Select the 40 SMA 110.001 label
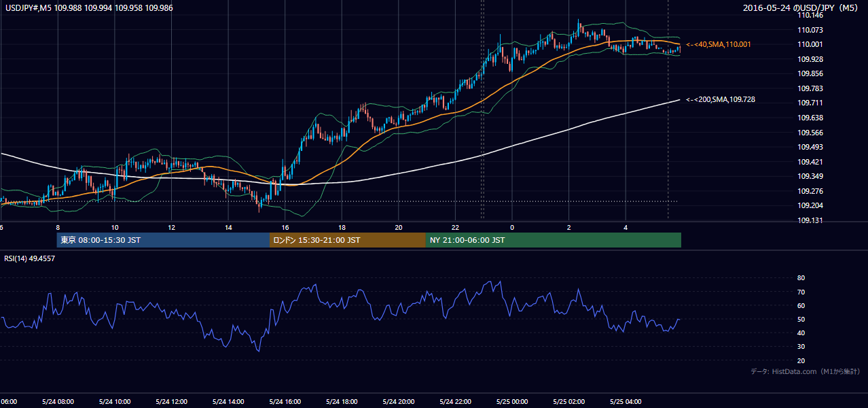This screenshot has height=408, width=868. click(719, 44)
